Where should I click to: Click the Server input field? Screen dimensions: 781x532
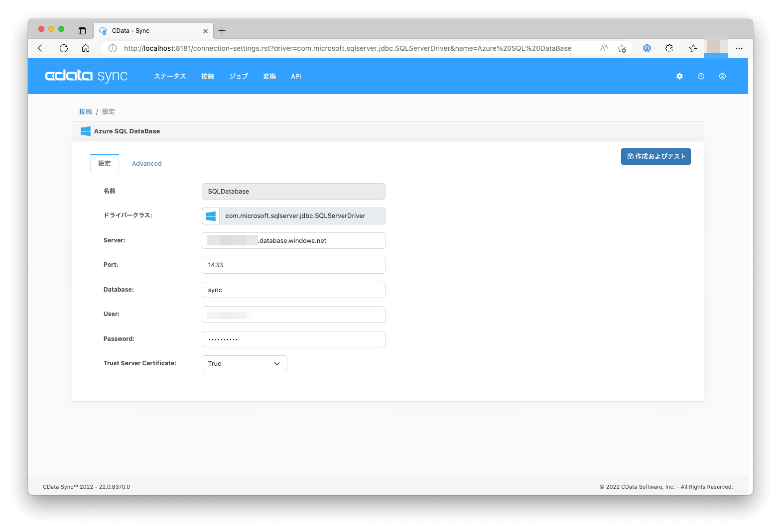point(293,241)
